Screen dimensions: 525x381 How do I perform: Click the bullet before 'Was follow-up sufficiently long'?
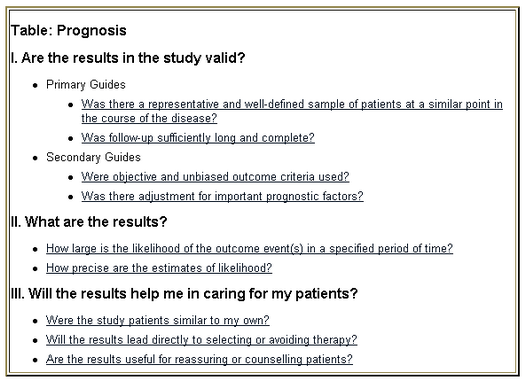[x=70, y=138]
